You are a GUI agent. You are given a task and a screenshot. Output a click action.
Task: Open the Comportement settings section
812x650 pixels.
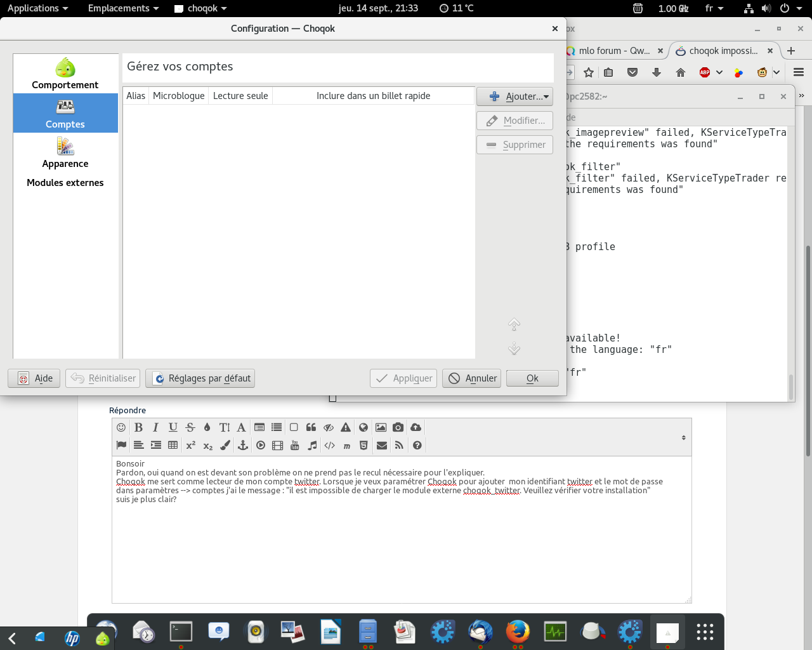pyautogui.click(x=65, y=74)
